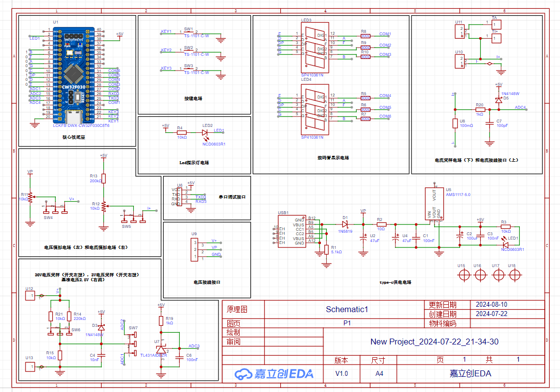Screen dimensions: 560x392
Task: Click Schottky diode D1 1N5819
Action: 345,224
